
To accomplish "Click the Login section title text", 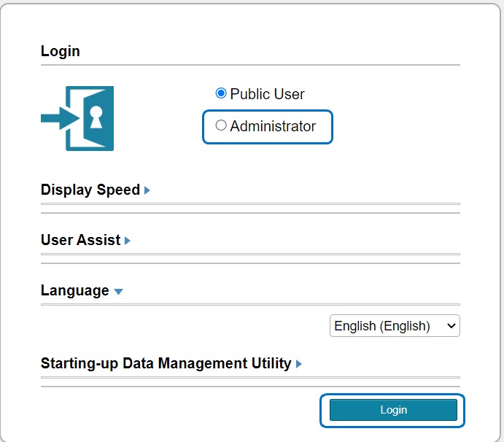I will point(61,51).
